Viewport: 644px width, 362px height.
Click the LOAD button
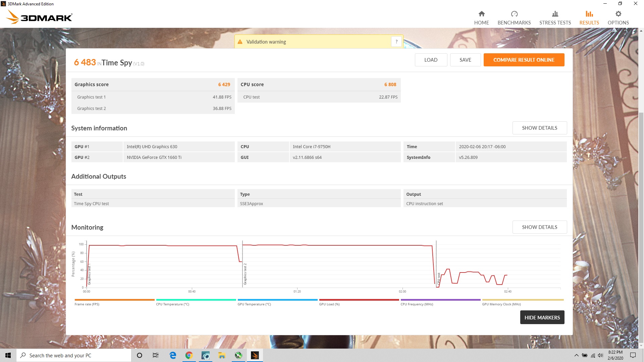click(x=431, y=60)
